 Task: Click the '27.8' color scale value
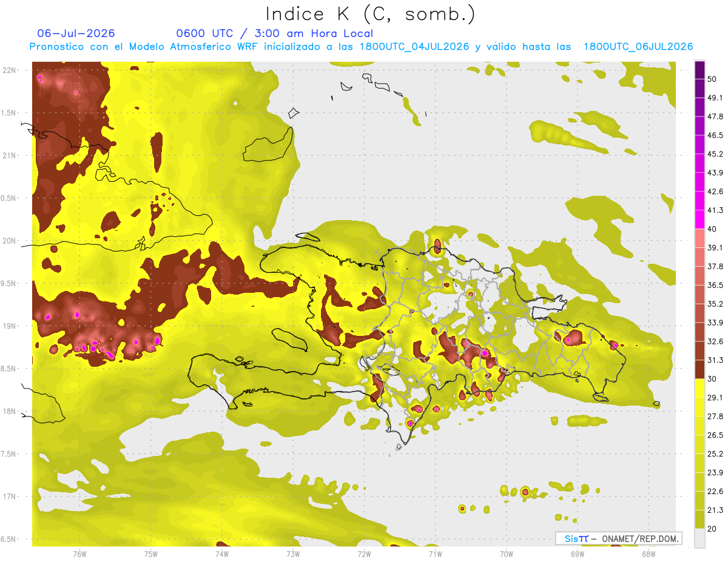coord(715,416)
